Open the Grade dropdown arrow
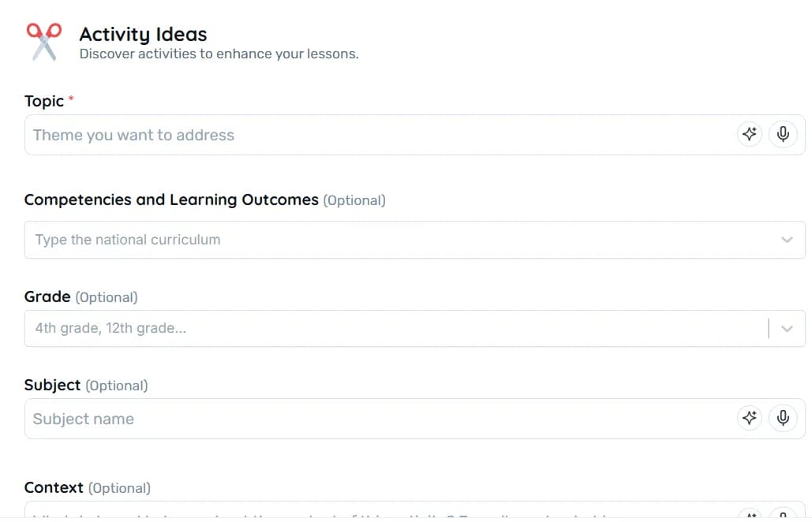The width and height of the screenshot is (812, 522). click(x=787, y=329)
